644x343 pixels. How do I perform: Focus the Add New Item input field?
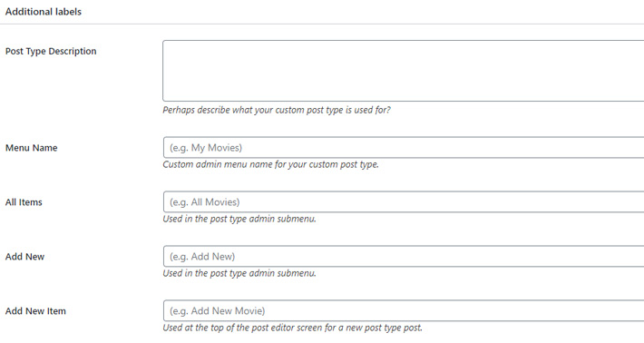click(x=404, y=310)
